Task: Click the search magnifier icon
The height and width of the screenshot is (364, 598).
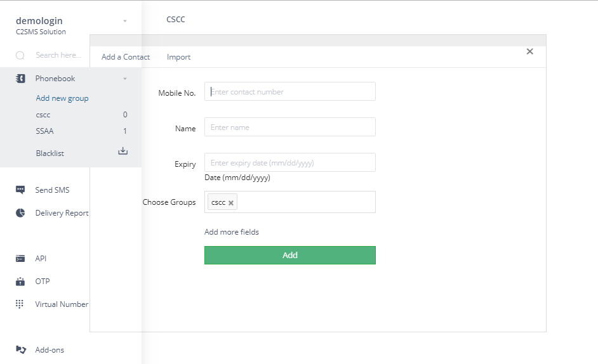Action: tap(20, 56)
